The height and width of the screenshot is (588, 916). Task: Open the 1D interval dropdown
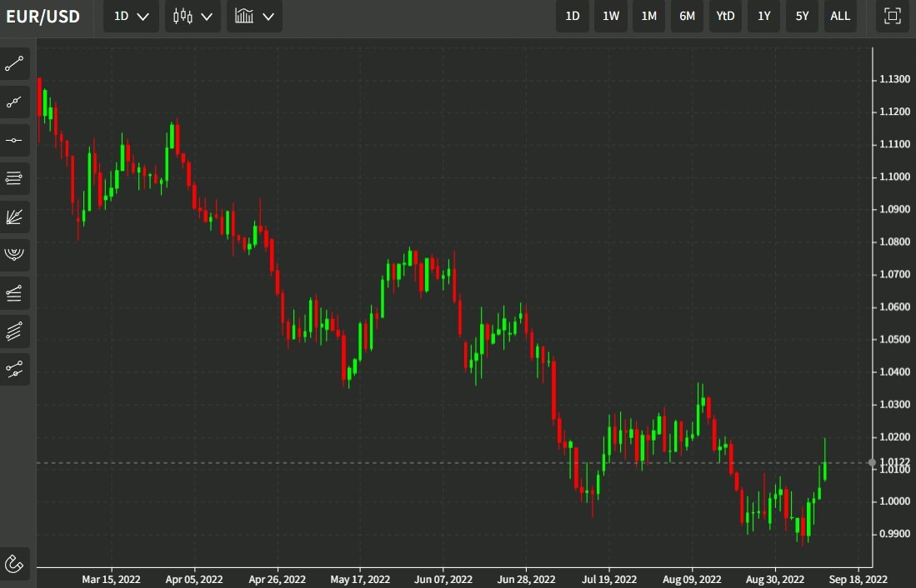(131, 16)
